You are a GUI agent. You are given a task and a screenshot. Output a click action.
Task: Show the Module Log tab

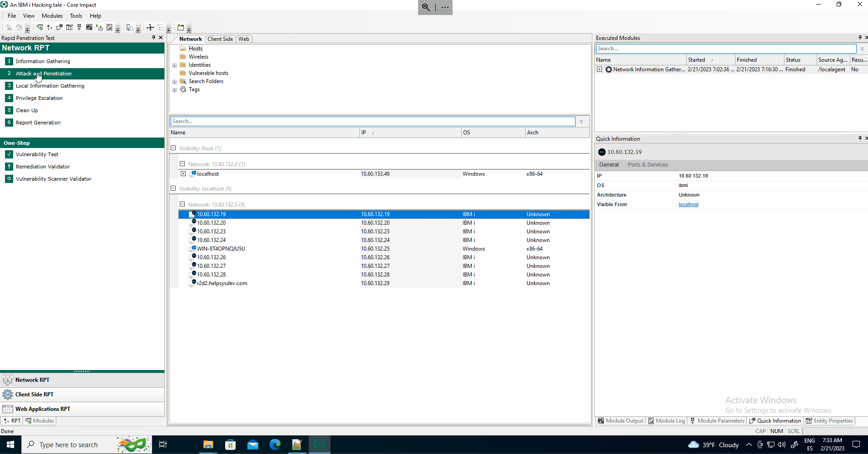tap(666, 421)
